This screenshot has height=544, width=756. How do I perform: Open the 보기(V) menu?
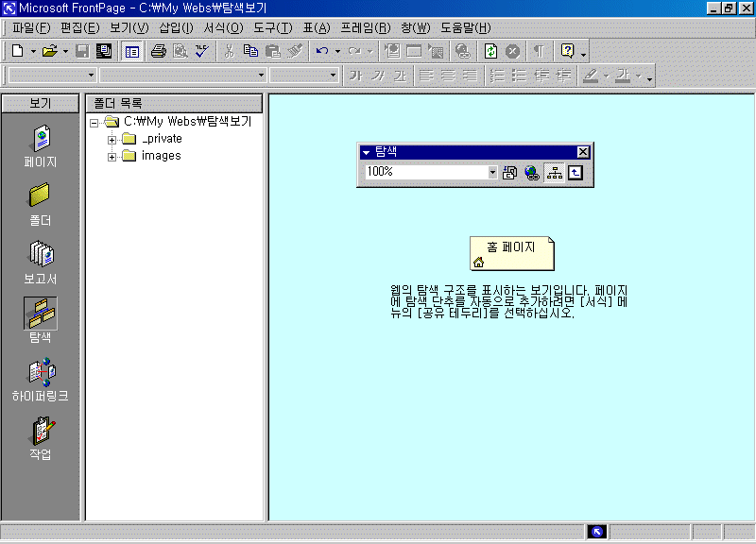(129, 28)
